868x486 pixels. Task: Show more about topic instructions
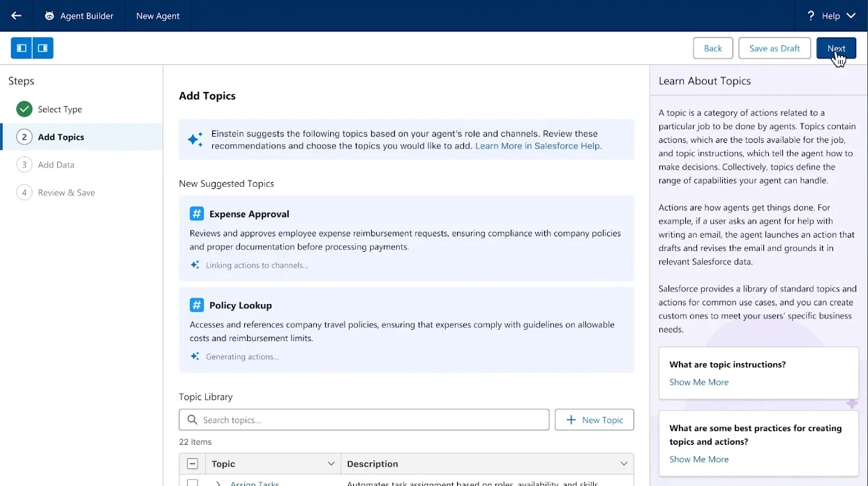tap(699, 382)
